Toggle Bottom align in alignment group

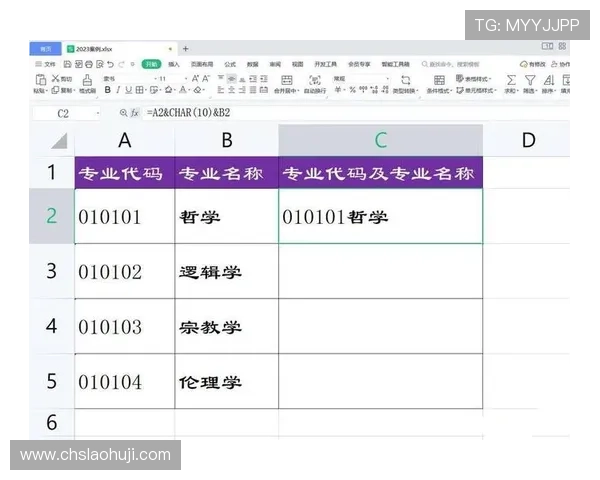click(242, 80)
